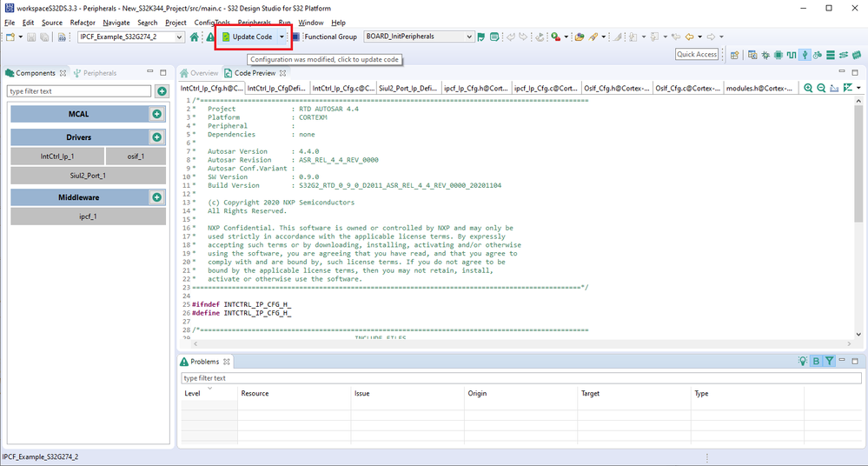This screenshot has height=466, width=868.
Task: Click the Debug run icon with red bug
Action: [555, 37]
